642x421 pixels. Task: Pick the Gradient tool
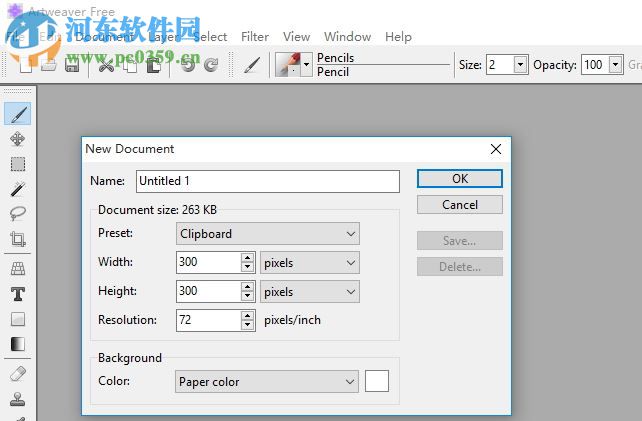18,344
